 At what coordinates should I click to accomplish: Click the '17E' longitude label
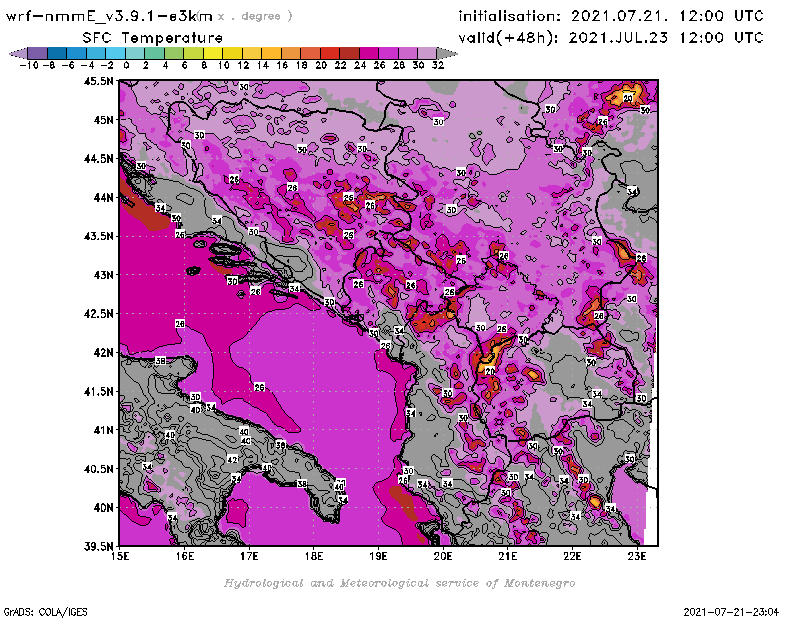click(x=249, y=556)
